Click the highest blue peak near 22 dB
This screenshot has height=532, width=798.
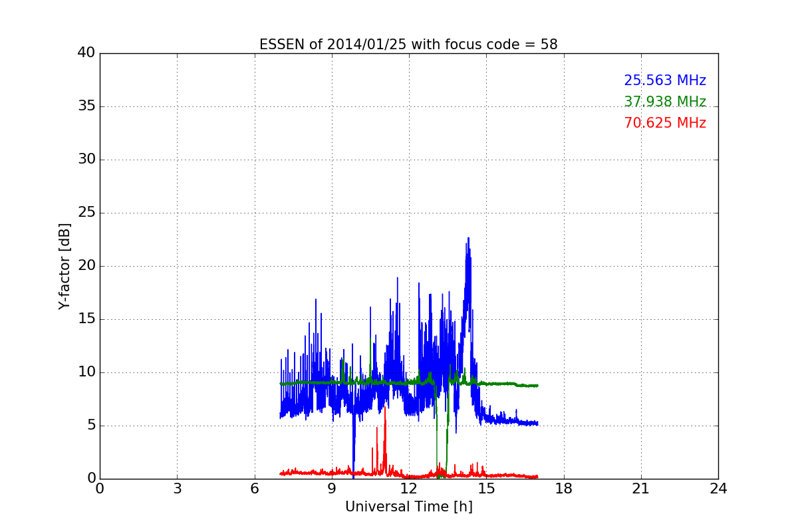click(x=468, y=239)
